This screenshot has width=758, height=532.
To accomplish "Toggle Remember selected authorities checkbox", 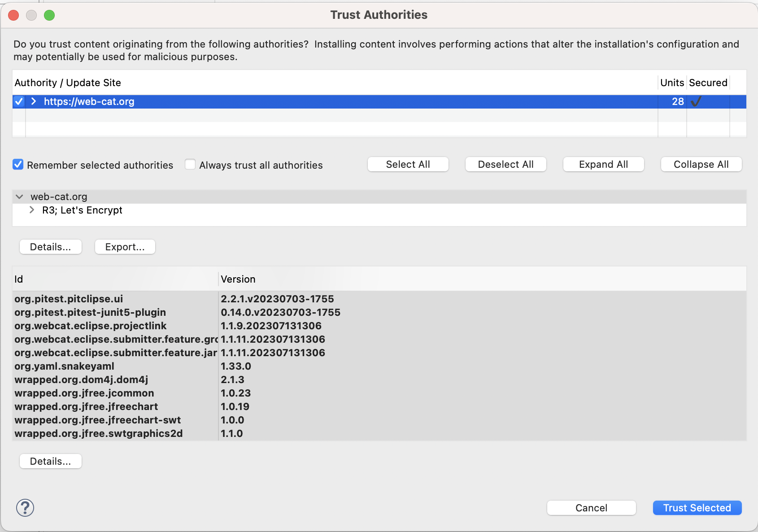I will point(18,165).
